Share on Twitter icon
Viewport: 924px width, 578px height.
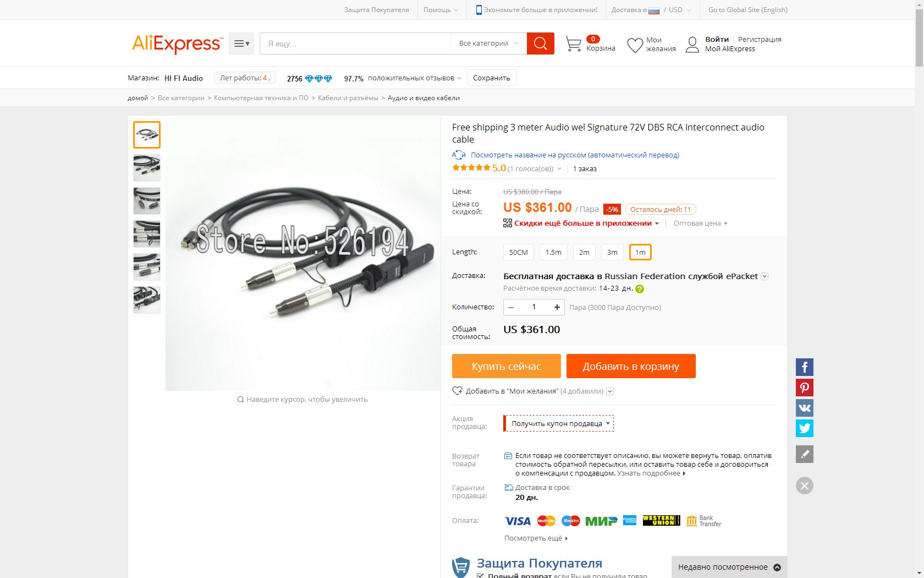[x=805, y=428]
